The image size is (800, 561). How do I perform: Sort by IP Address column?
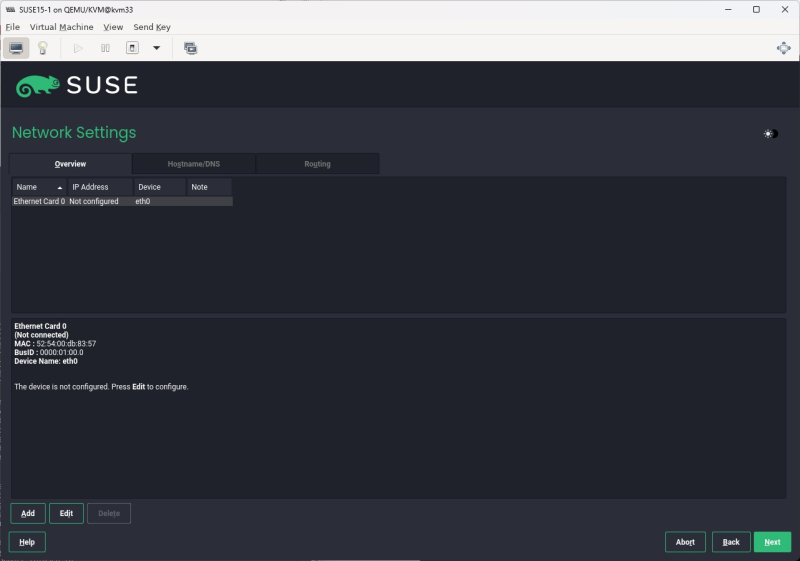[100, 187]
